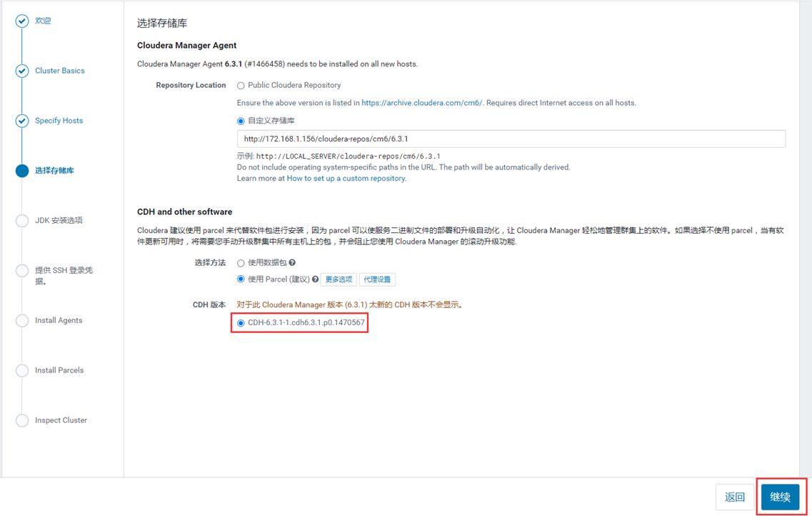The width and height of the screenshot is (812, 516).
Task: Click the Inspect Cluster step circle
Action: pyautogui.click(x=21, y=420)
